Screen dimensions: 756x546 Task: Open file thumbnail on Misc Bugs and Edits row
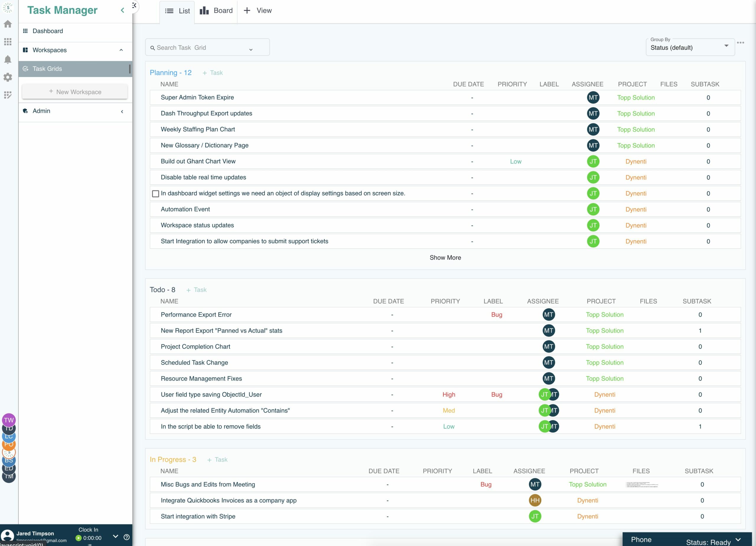pyautogui.click(x=642, y=485)
